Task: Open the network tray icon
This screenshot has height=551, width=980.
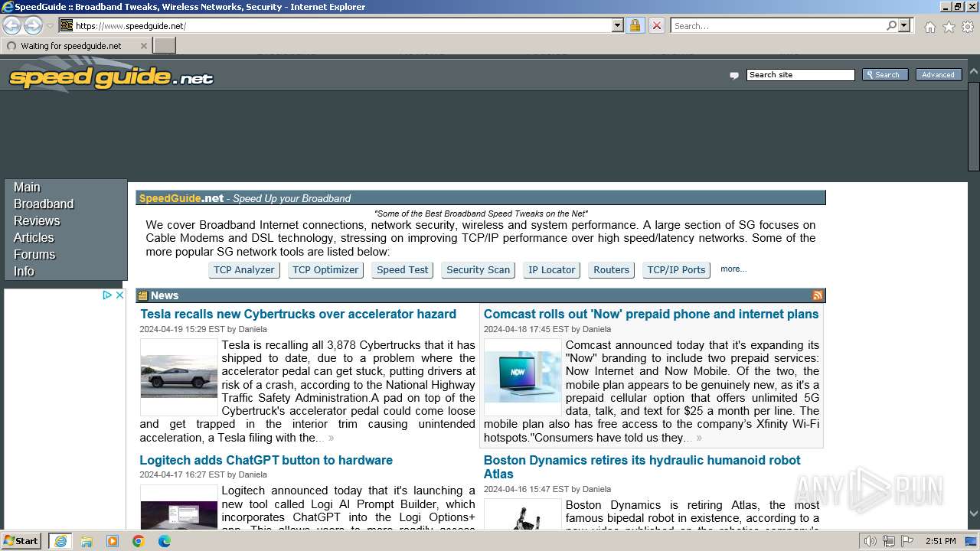Action: (889, 541)
